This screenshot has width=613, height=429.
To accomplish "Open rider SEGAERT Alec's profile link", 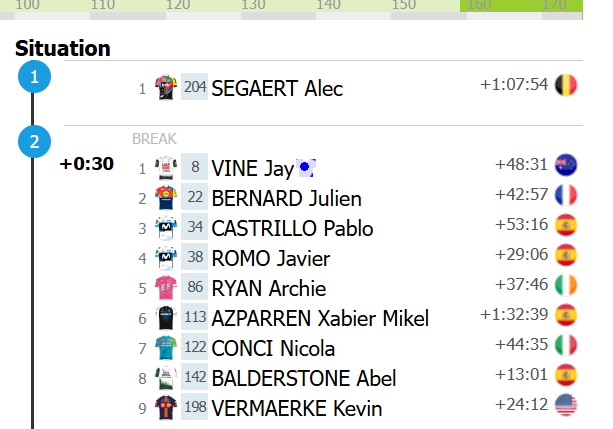I will pos(277,88).
